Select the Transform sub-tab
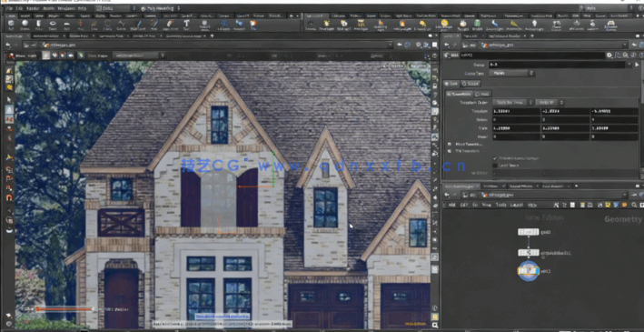The height and width of the screenshot is (332, 644). point(461,94)
